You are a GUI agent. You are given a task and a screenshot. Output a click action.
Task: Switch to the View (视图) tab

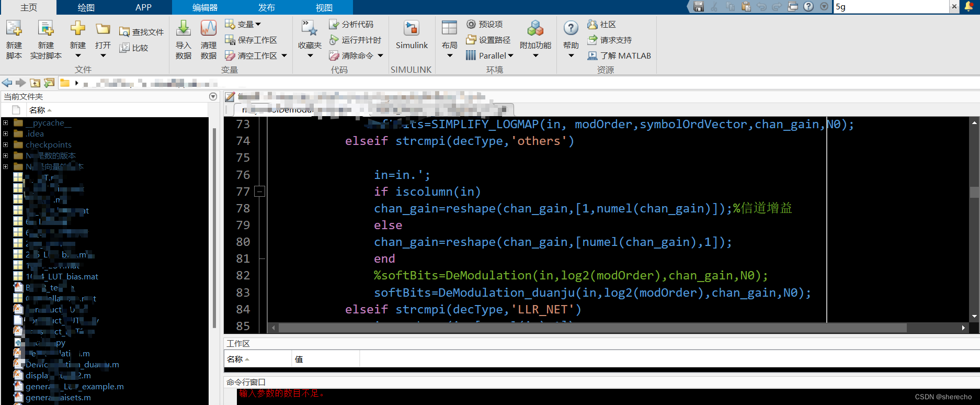click(x=324, y=7)
